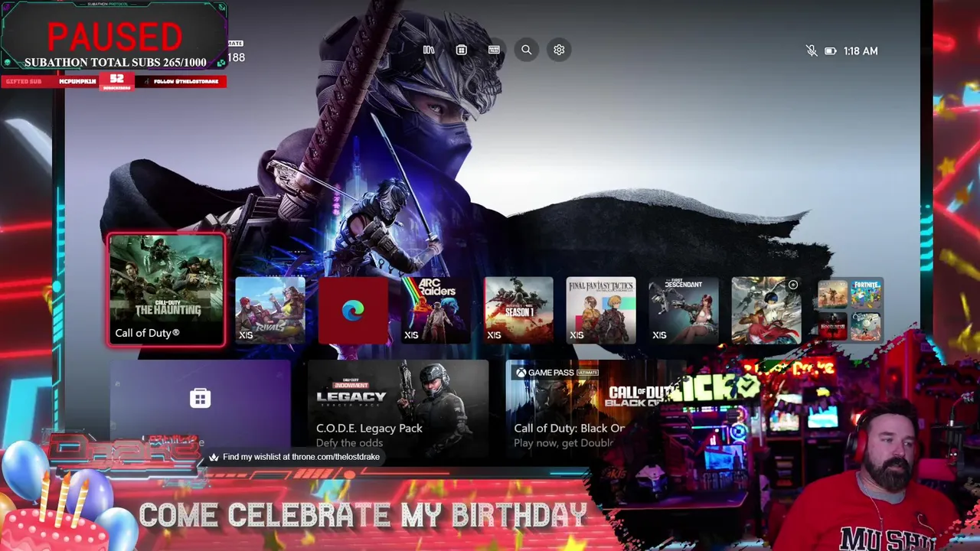The width and height of the screenshot is (980, 551).
Task: Launch the Final Fantasy Tactics tile
Action: tap(601, 310)
